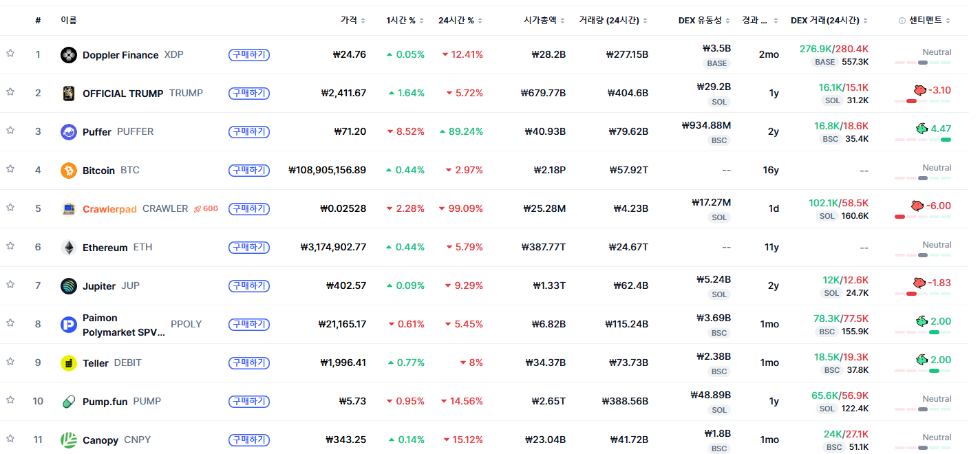This screenshot has height=454, width=980.
Task: Sort by DEX 거래(24시간) column
Action: coord(829,21)
